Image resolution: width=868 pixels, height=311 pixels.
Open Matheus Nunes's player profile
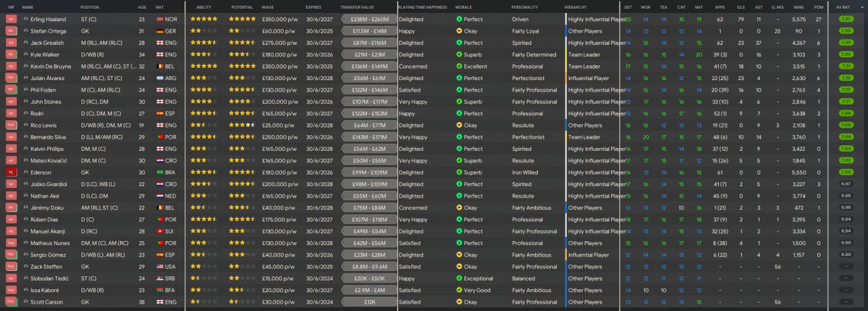click(49, 243)
